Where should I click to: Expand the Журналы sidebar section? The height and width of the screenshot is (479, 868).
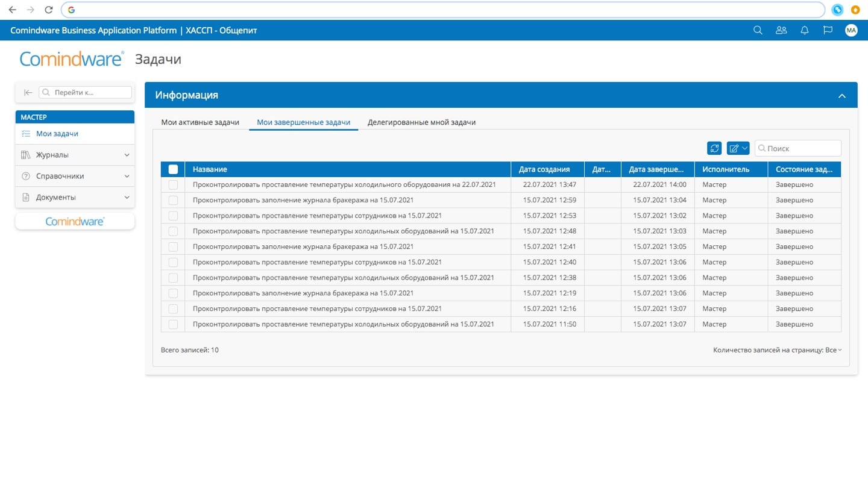[x=127, y=155]
